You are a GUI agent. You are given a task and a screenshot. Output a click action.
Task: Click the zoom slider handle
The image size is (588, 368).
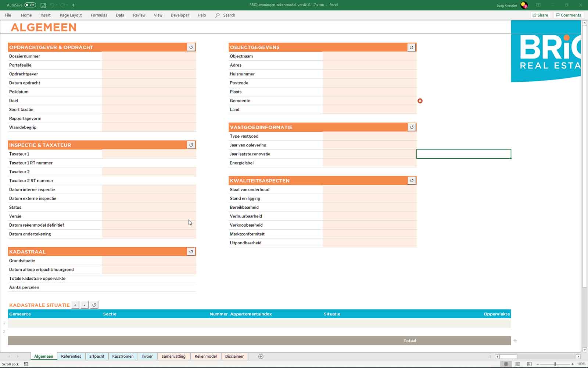click(555, 364)
